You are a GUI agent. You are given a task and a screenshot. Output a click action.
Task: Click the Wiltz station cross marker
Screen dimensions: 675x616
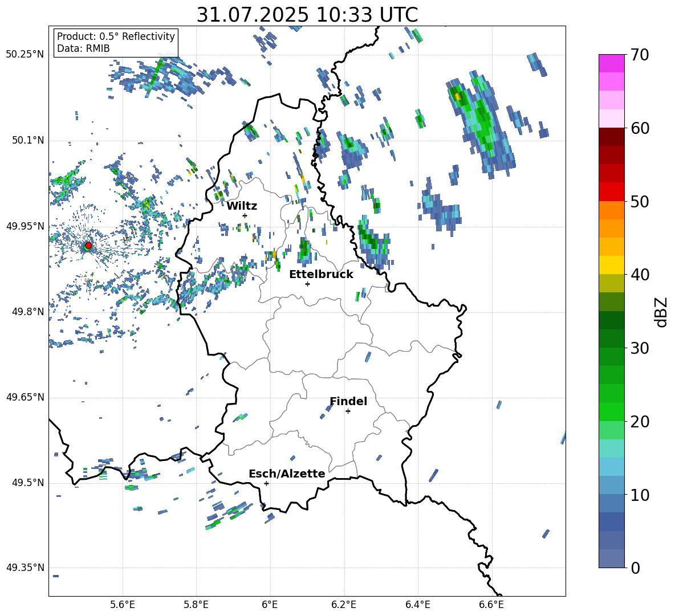click(245, 215)
